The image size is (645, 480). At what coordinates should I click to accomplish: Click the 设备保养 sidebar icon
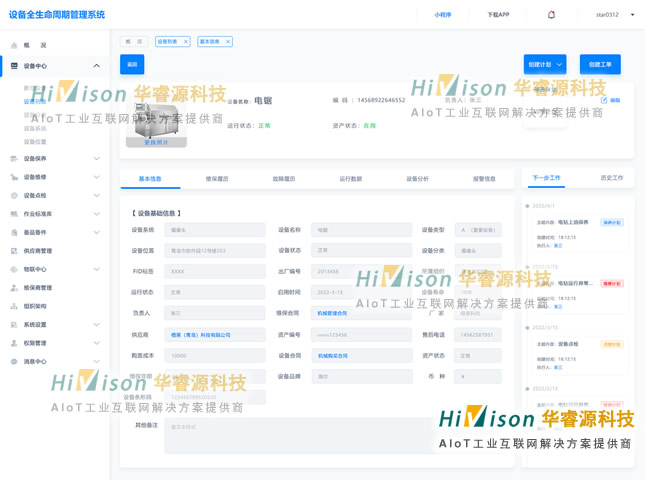14,159
